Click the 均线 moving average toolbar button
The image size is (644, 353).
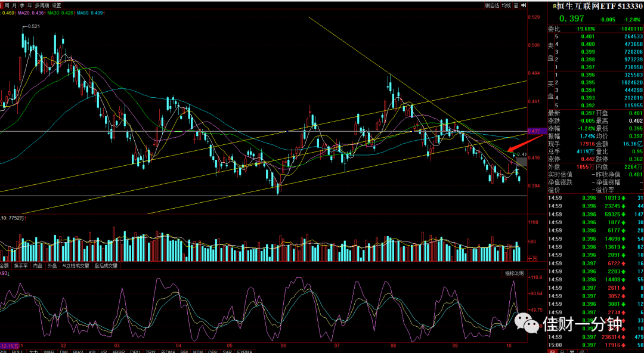pos(506,5)
